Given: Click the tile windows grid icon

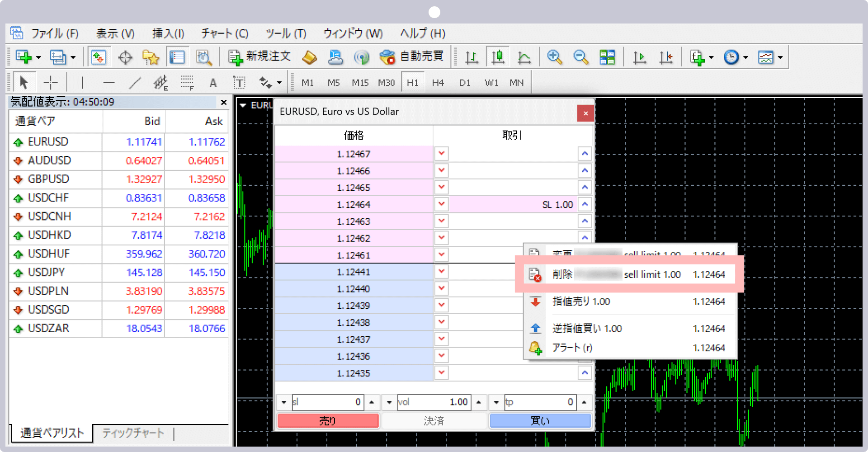Looking at the screenshot, I should (607, 57).
